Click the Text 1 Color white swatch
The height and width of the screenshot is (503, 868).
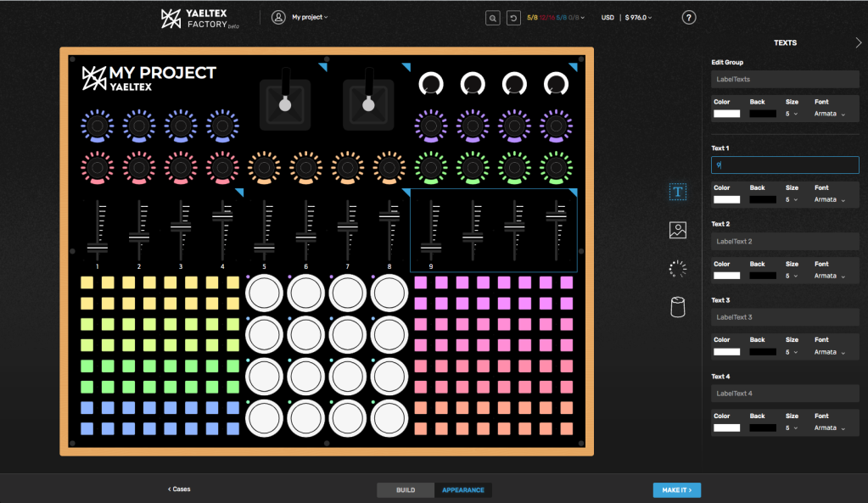pyautogui.click(x=727, y=199)
